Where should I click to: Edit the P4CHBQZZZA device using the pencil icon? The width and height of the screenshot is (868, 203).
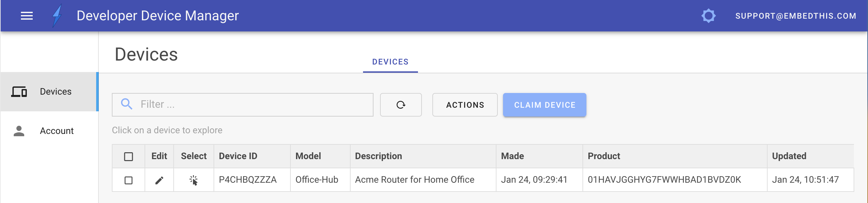pyautogui.click(x=159, y=180)
